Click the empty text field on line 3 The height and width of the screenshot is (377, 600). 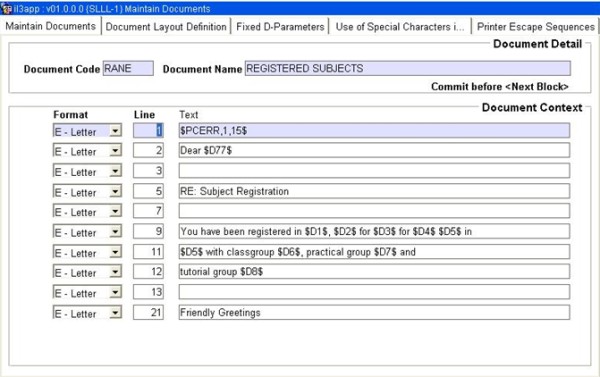tap(374, 171)
